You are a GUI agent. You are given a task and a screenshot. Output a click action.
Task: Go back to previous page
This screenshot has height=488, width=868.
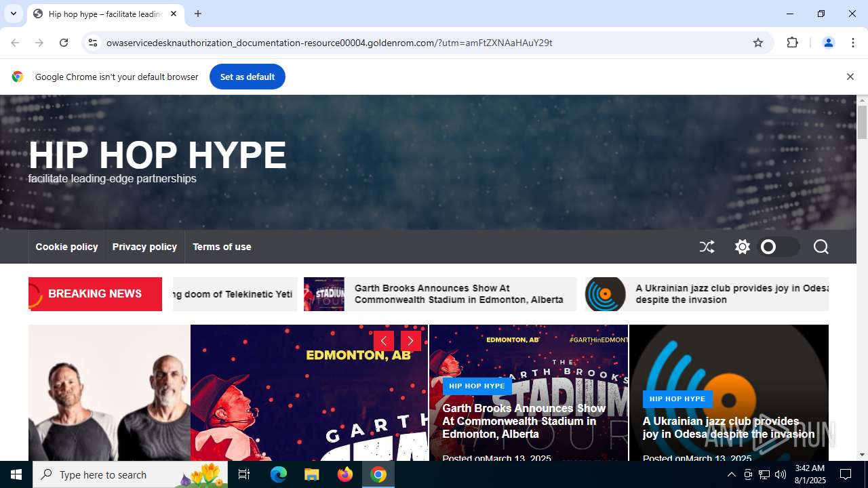(x=15, y=43)
